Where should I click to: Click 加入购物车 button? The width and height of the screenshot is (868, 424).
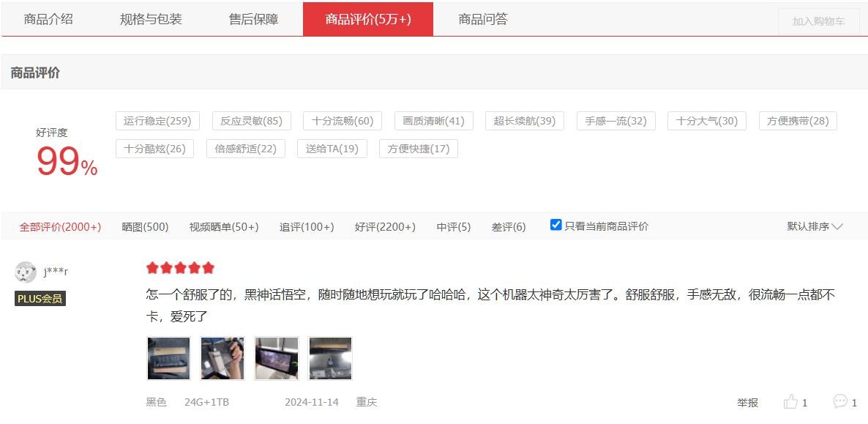(x=818, y=21)
